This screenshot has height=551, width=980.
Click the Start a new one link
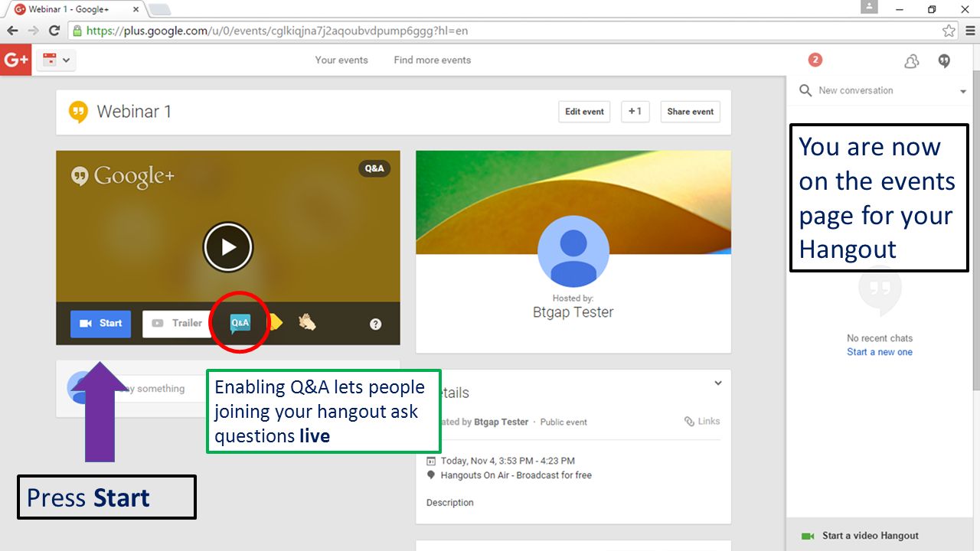tap(880, 352)
